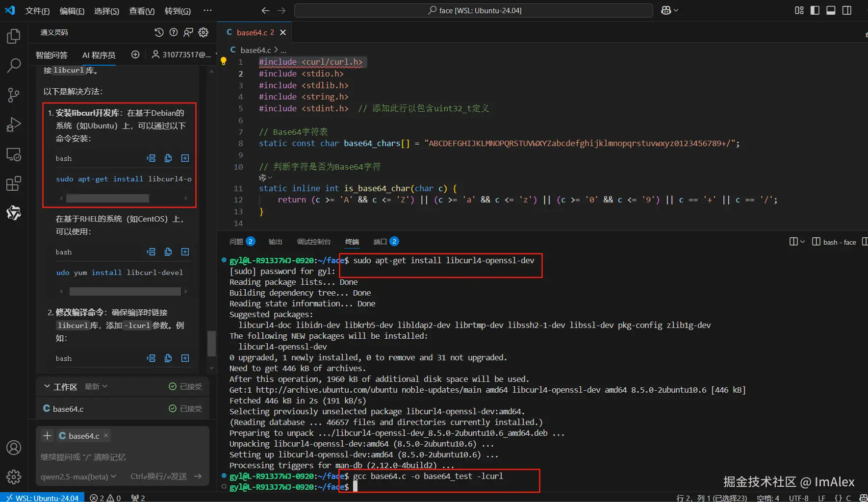Open the Accounts menu in activity bar
The height and width of the screenshot is (502, 868).
[x=14, y=448]
